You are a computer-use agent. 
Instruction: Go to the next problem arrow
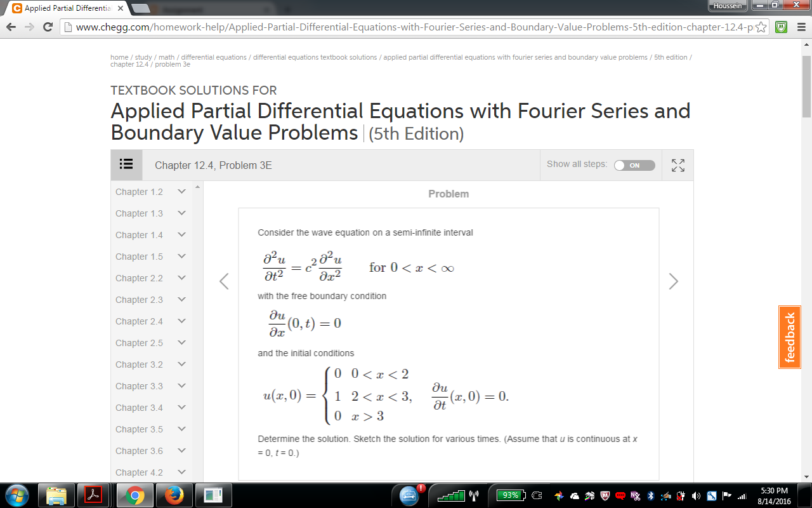(673, 281)
